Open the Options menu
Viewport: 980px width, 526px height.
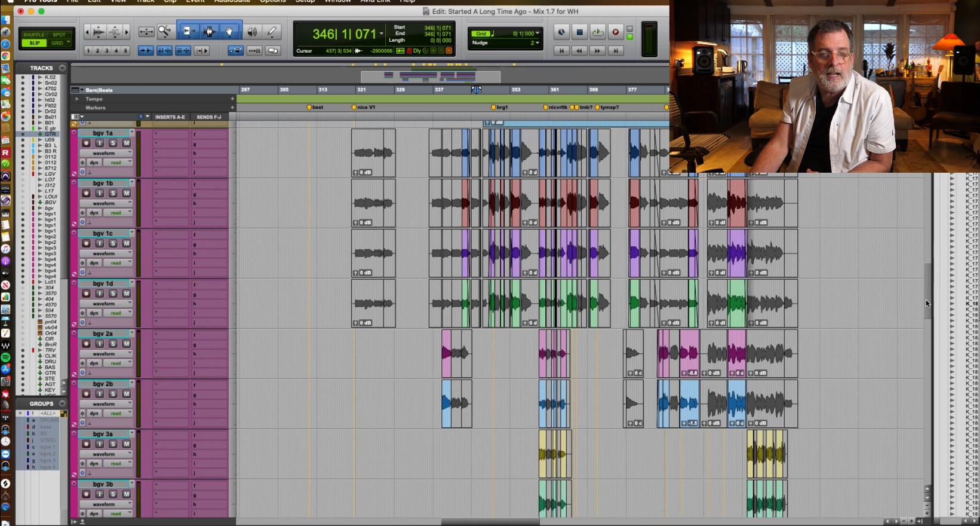tap(272, 2)
